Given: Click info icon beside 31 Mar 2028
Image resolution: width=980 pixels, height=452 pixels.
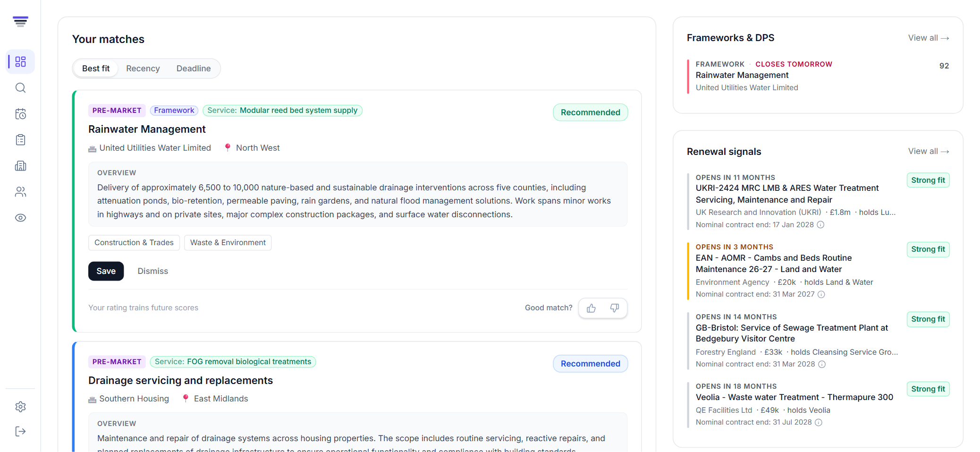Looking at the screenshot, I should point(822,364).
